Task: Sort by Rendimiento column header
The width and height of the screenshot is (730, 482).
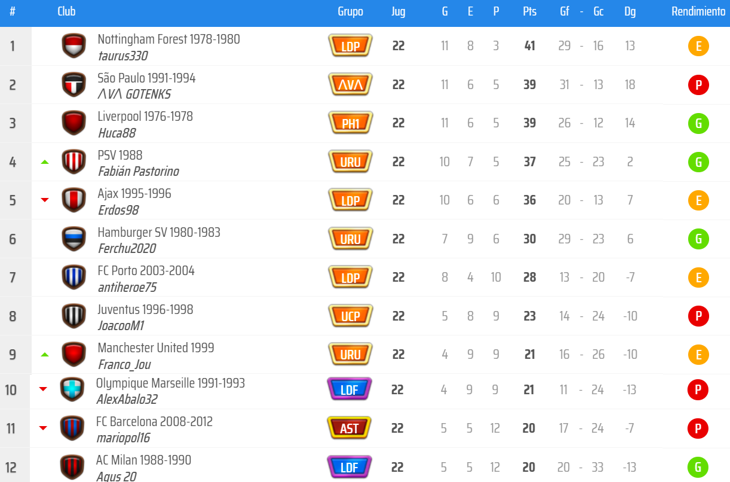Action: (x=698, y=11)
